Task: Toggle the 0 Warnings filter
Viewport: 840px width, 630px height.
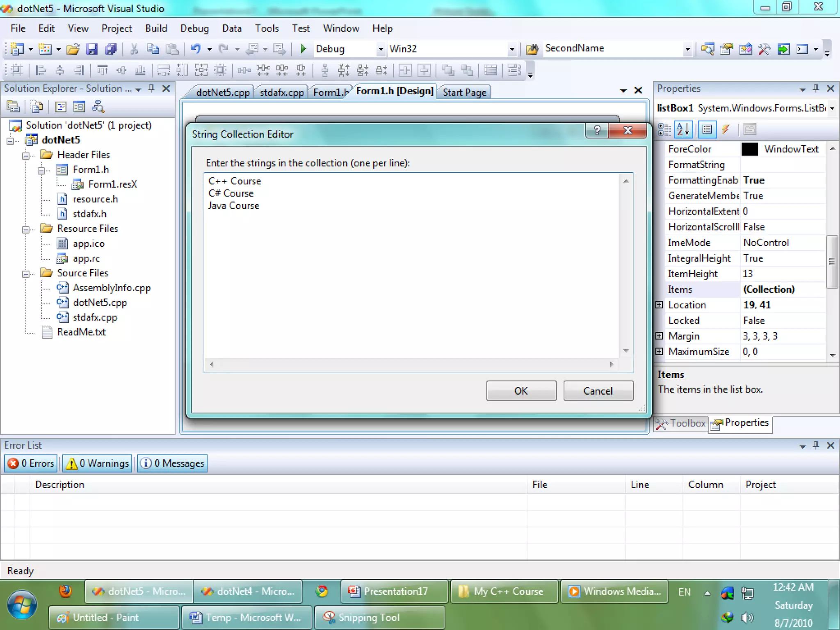Action: [98, 463]
